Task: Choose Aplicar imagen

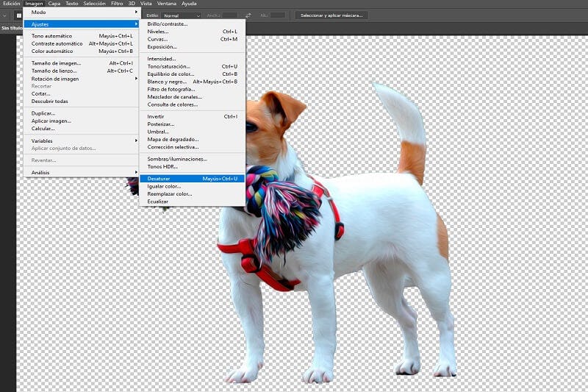Action: pyautogui.click(x=82, y=121)
